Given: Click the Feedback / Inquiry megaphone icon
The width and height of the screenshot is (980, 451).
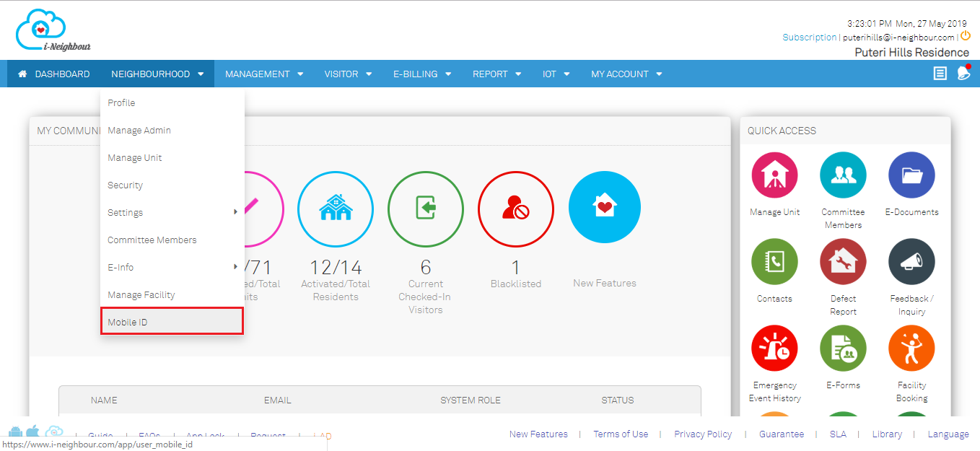Looking at the screenshot, I should [x=911, y=261].
